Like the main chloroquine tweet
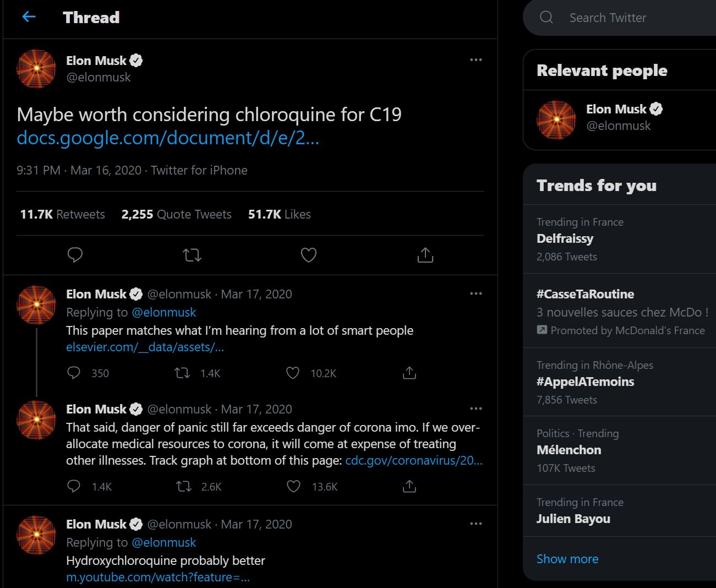Viewport: 716px width, 588px height. coord(309,255)
